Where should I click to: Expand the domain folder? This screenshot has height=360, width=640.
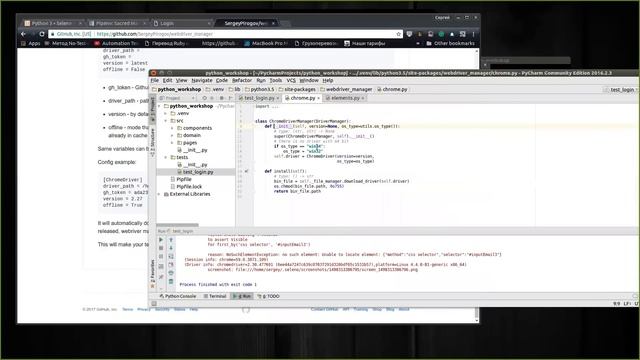(172, 136)
